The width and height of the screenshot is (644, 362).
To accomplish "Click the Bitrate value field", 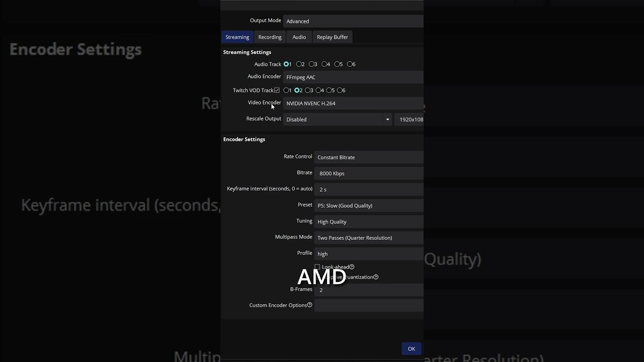I will [x=369, y=173].
